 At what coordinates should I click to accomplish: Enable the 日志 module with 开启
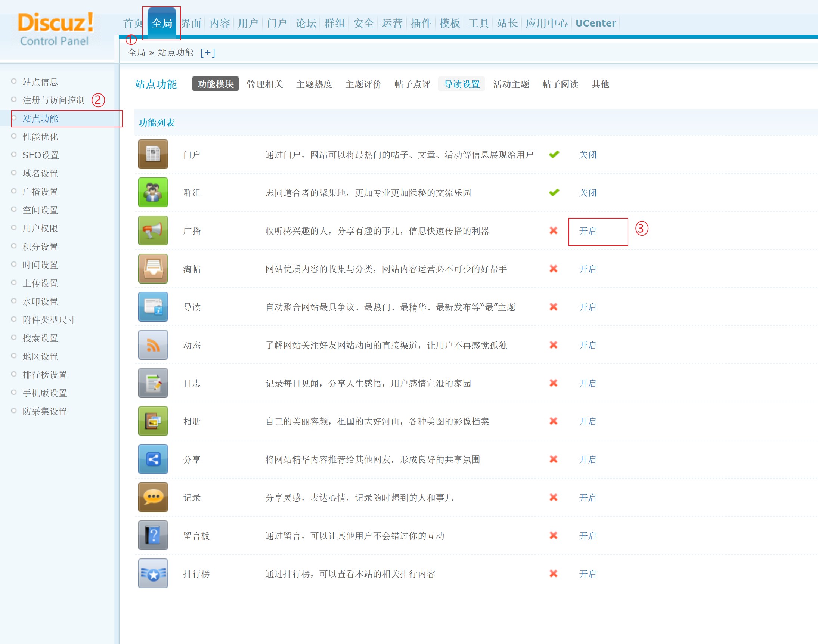click(587, 384)
